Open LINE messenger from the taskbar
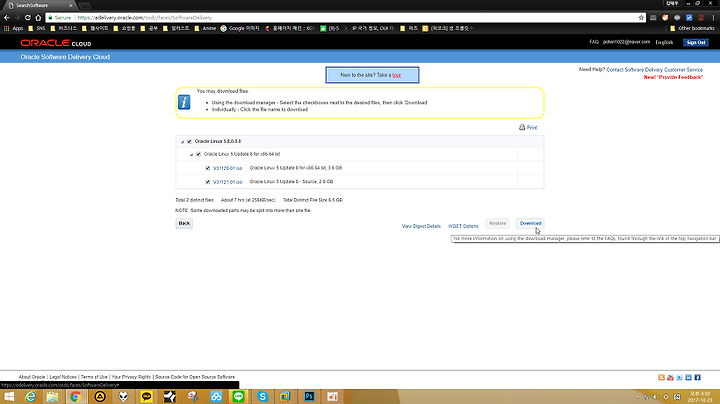 click(x=238, y=397)
